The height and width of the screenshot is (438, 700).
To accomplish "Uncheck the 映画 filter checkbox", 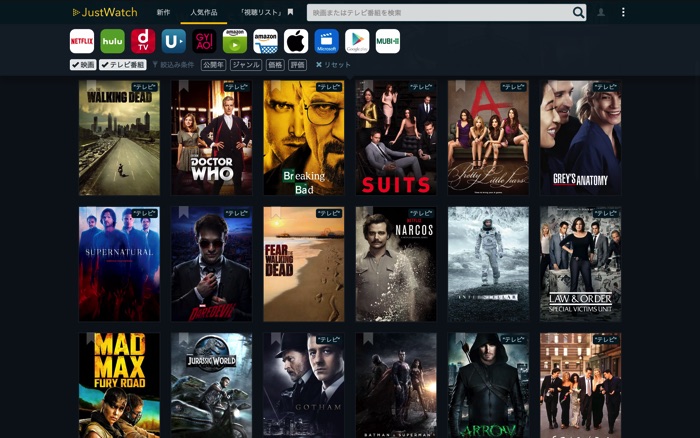I will [x=83, y=65].
